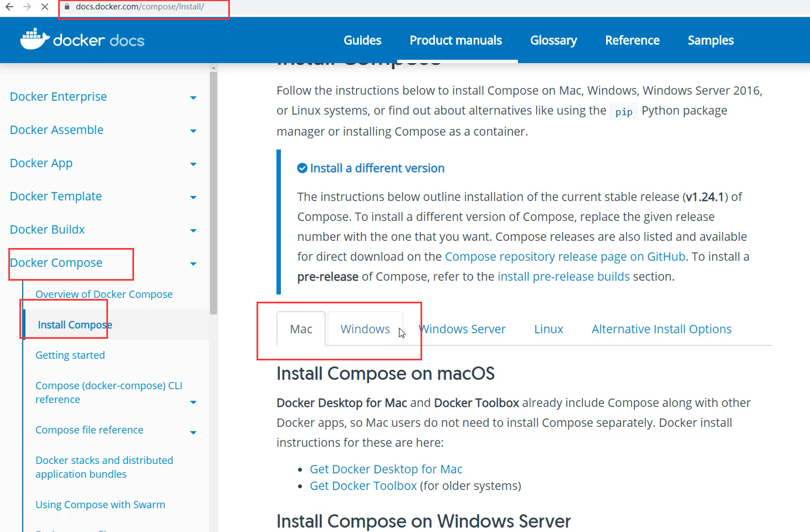Open the Samples nav item
The image size is (810, 532).
pyautogui.click(x=710, y=40)
